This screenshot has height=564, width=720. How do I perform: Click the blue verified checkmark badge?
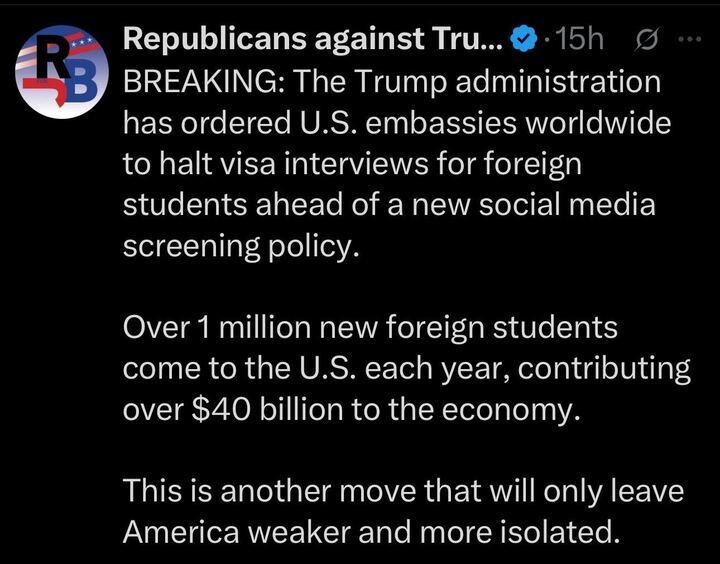tap(524, 39)
